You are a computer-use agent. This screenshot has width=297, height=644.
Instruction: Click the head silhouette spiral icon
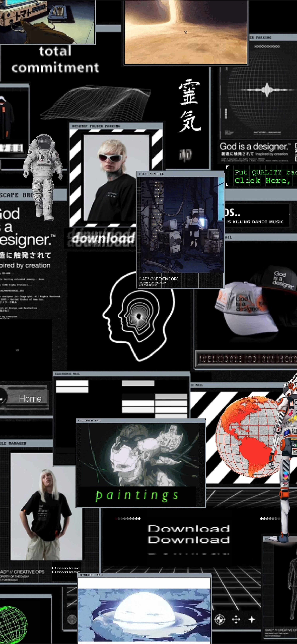click(x=139, y=317)
